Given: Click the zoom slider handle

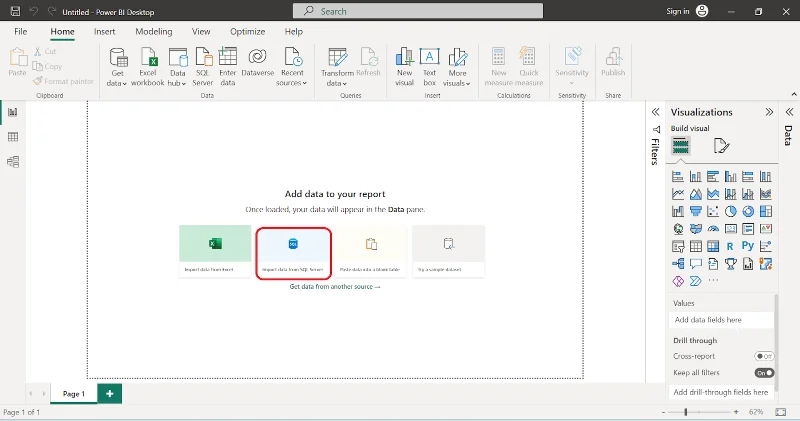Looking at the screenshot, I should pyautogui.click(x=686, y=412).
